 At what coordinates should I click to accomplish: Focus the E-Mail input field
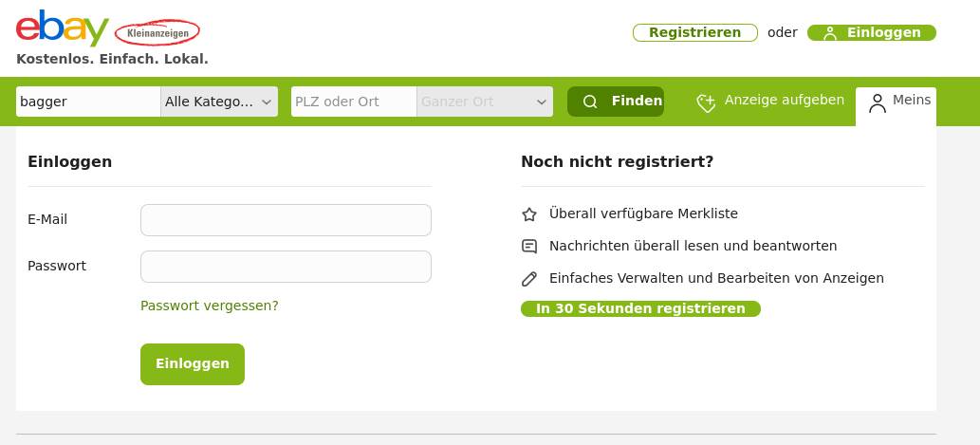pos(286,220)
